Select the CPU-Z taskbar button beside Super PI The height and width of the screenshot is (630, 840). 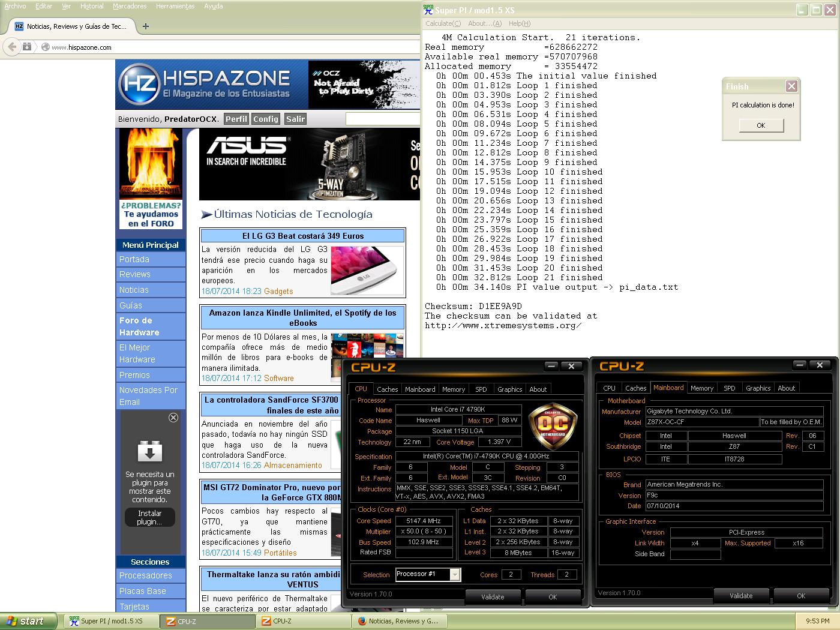click(x=208, y=621)
